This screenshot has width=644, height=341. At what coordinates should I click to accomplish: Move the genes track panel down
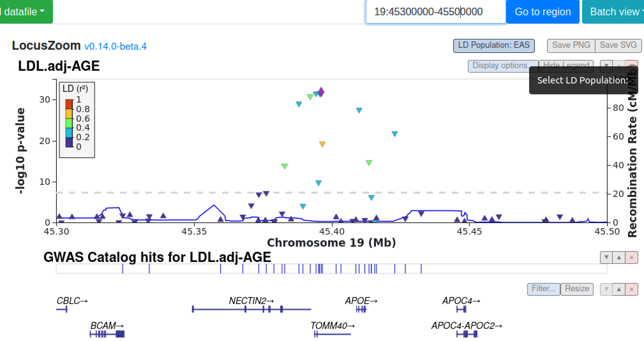tap(606, 289)
